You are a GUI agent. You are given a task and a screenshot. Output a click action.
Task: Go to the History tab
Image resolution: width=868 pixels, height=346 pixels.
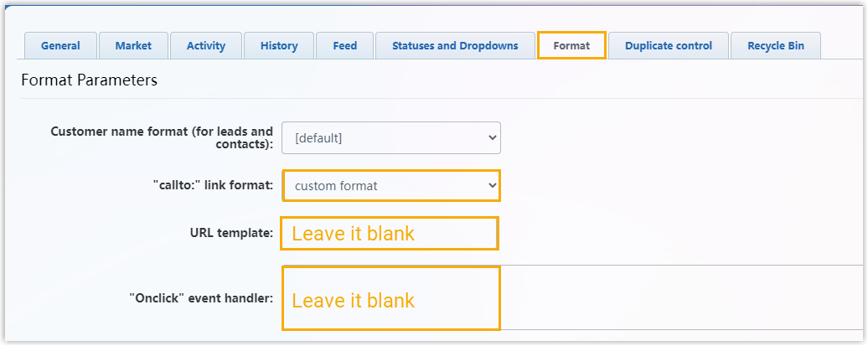(279, 46)
